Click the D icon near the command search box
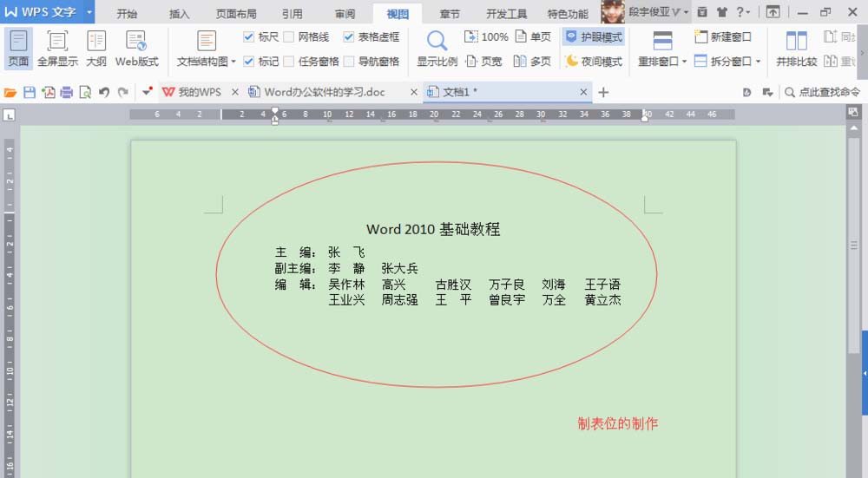This screenshot has height=478, width=868. click(x=746, y=93)
